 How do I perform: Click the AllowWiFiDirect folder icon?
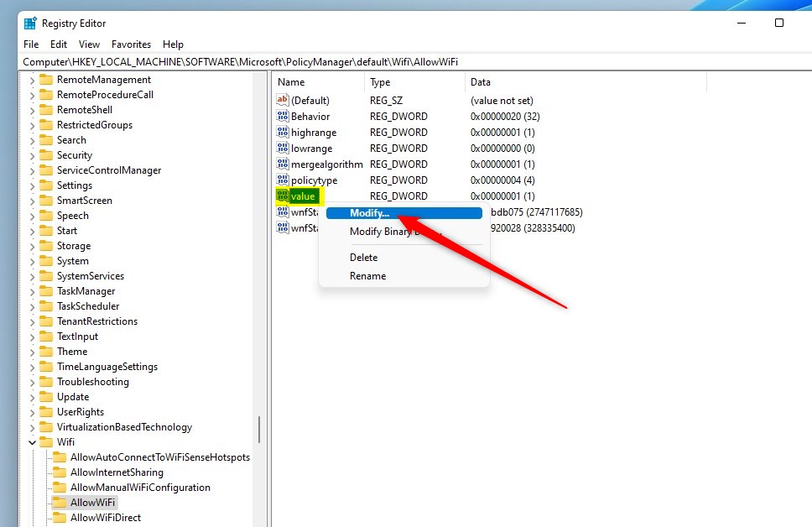tap(60, 518)
